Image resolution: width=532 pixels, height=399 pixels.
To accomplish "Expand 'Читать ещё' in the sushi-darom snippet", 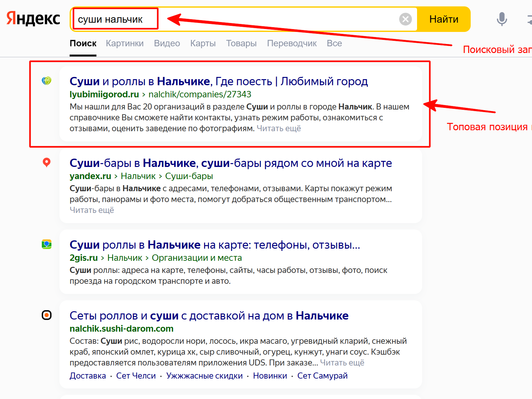I will click(342, 363).
